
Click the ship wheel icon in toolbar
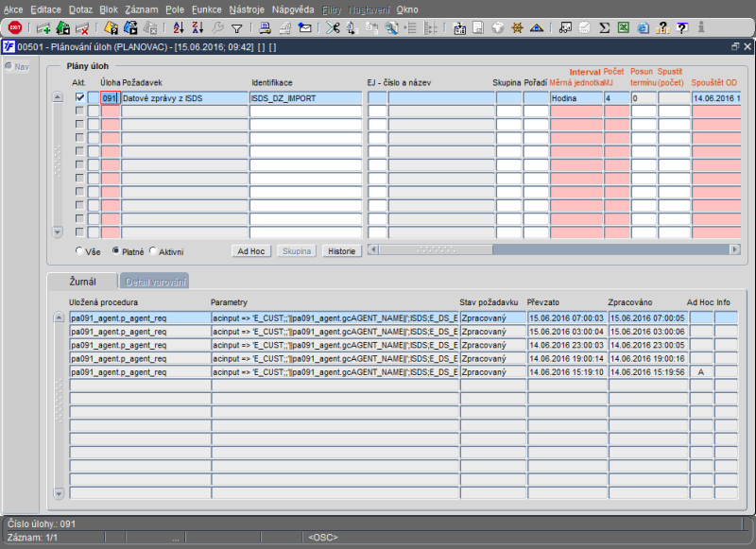[x=517, y=28]
